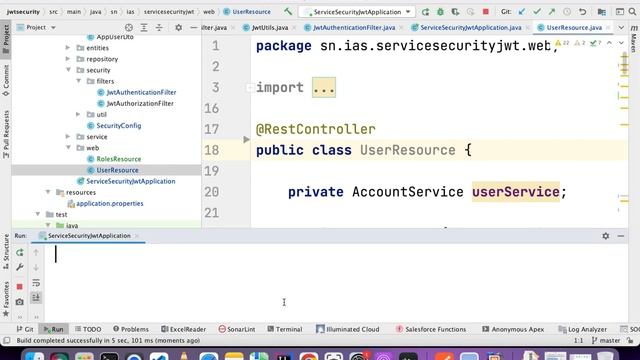Screen dimensions: 640x360
Task: Expand the service folder
Action: 68,136
